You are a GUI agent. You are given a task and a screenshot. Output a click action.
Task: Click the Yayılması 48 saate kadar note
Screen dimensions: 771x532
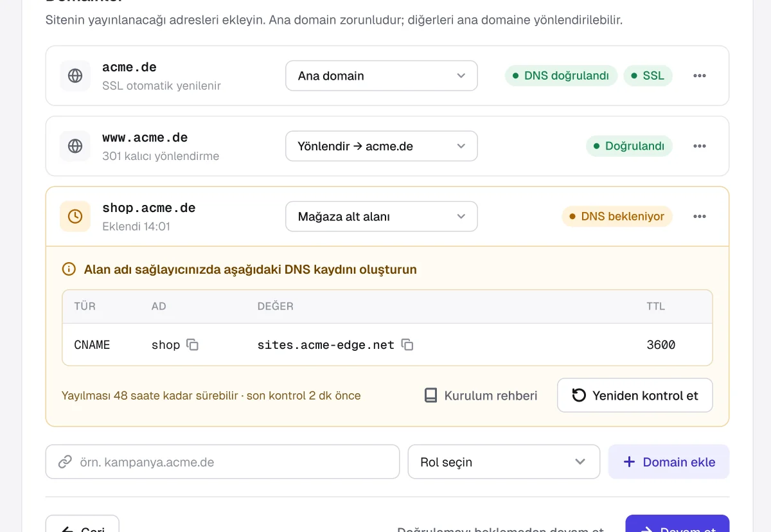(x=211, y=396)
